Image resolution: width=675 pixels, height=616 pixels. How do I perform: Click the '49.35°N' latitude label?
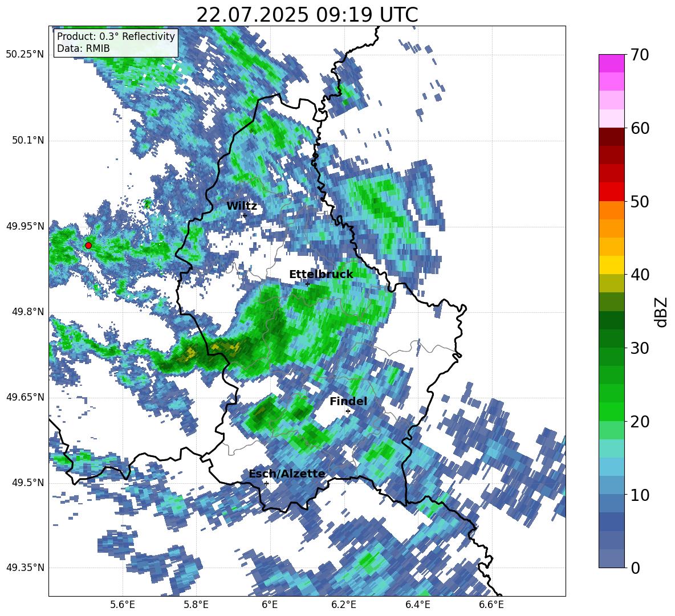pos(25,568)
